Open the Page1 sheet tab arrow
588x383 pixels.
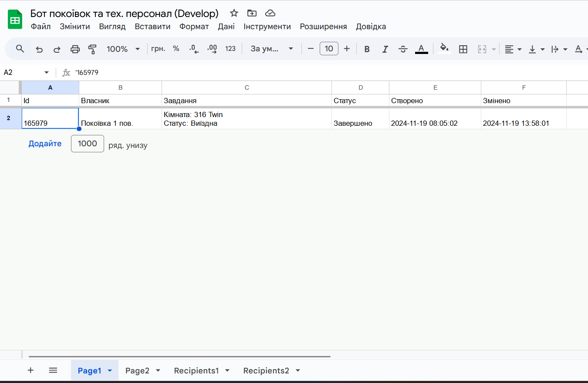point(110,371)
